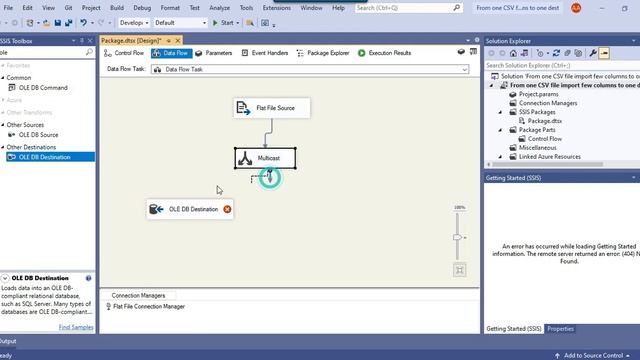The height and width of the screenshot is (360, 640).
Task: Save the package with the Save icon
Action: click(x=58, y=23)
